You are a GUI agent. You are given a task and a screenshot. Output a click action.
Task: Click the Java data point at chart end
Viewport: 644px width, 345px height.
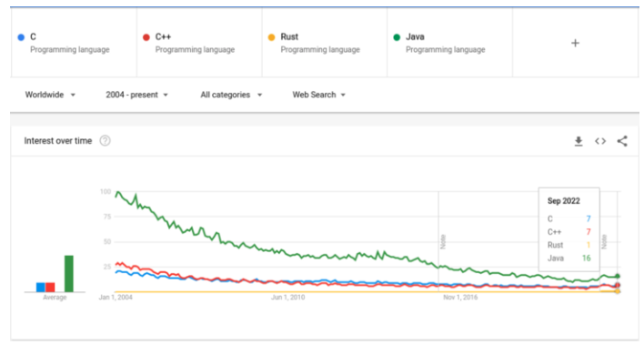click(618, 277)
